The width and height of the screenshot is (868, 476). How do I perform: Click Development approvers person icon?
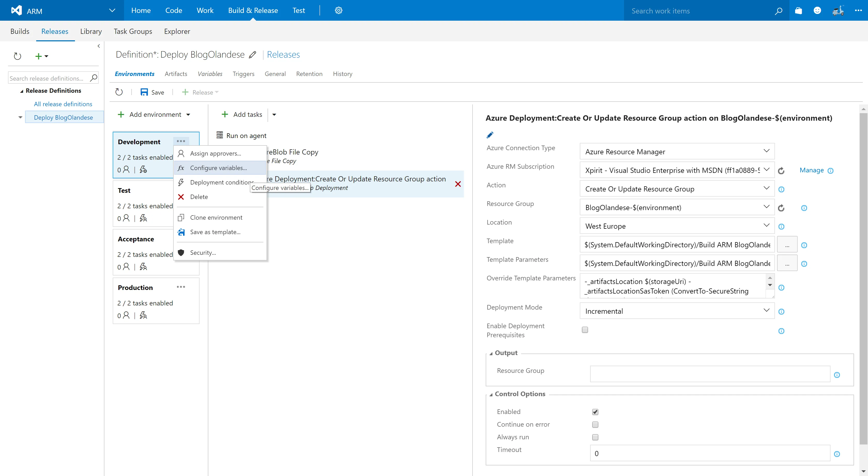(126, 170)
